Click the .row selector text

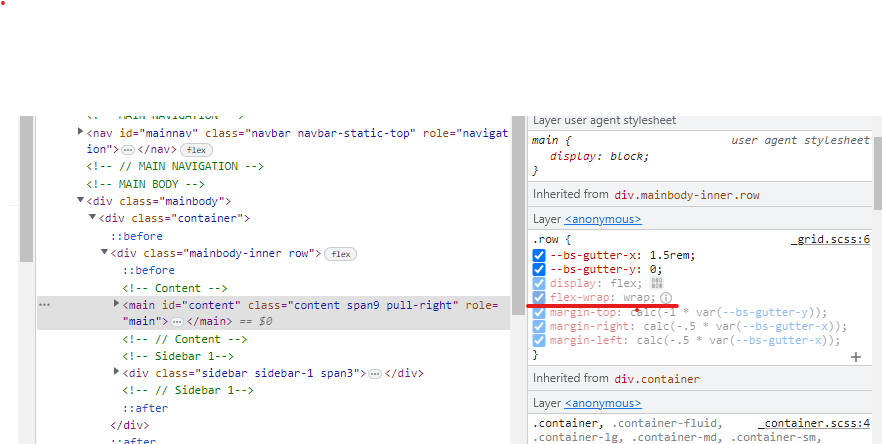545,240
